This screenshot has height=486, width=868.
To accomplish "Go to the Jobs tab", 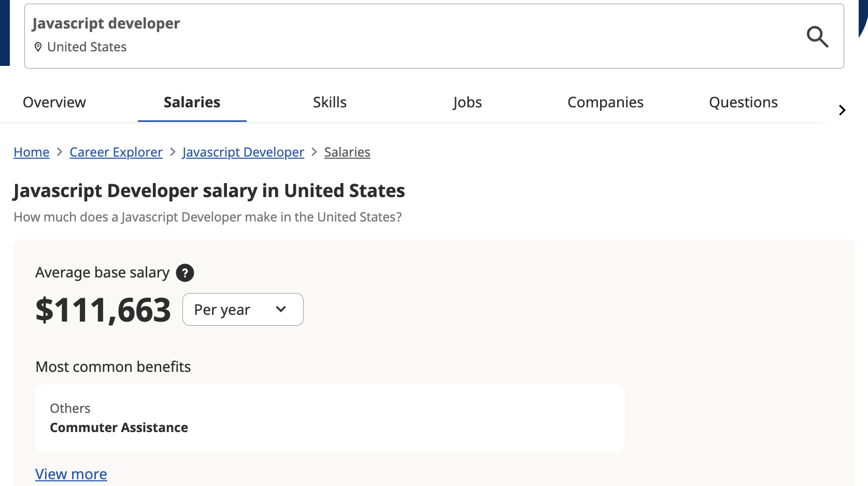I will pos(467,103).
